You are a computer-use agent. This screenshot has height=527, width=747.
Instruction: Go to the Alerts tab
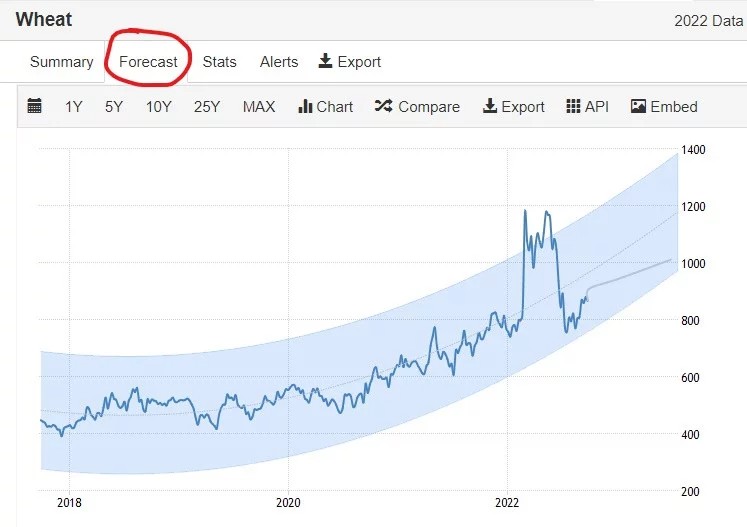pyautogui.click(x=279, y=62)
